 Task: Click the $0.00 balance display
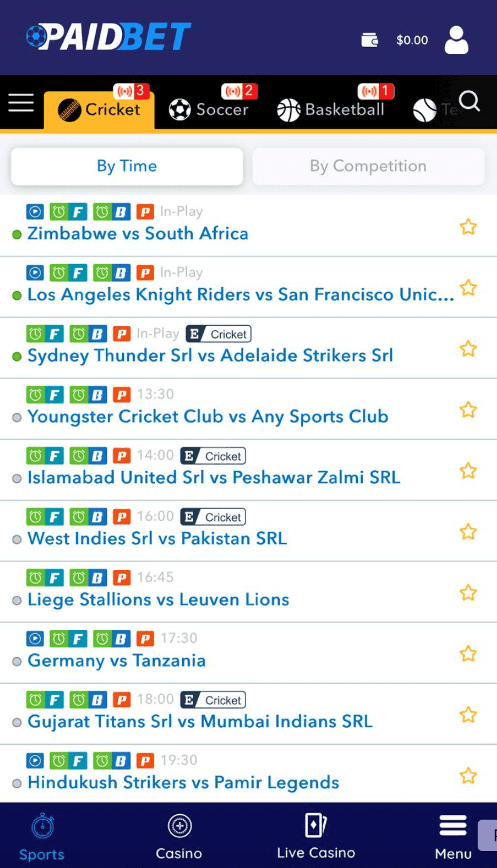click(x=412, y=40)
